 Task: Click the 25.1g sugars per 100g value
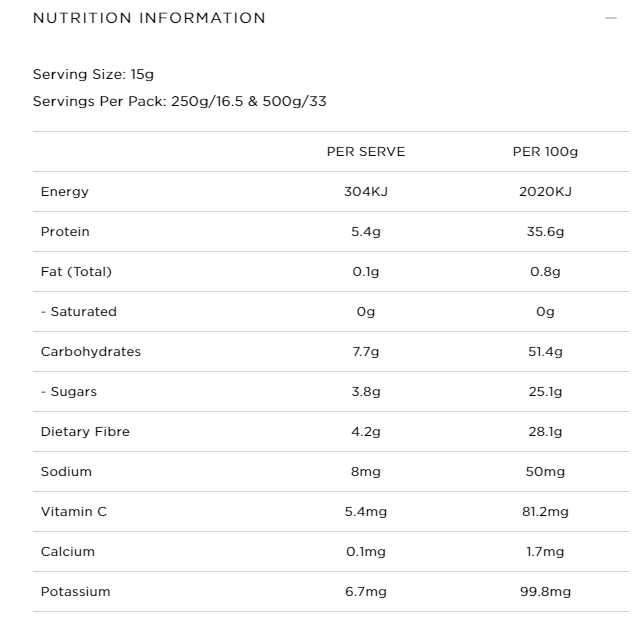click(545, 392)
